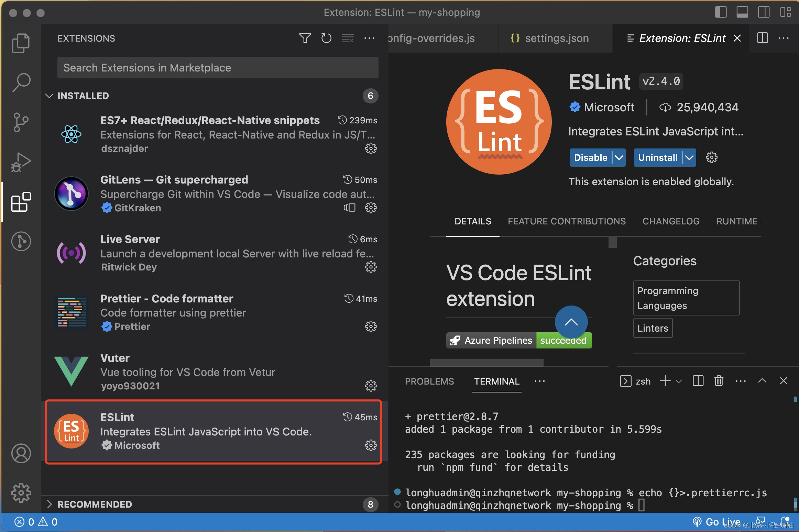Viewport: 799px width, 532px height.
Task: Expand the RECOMMENDED extensions section
Action: tap(50, 504)
